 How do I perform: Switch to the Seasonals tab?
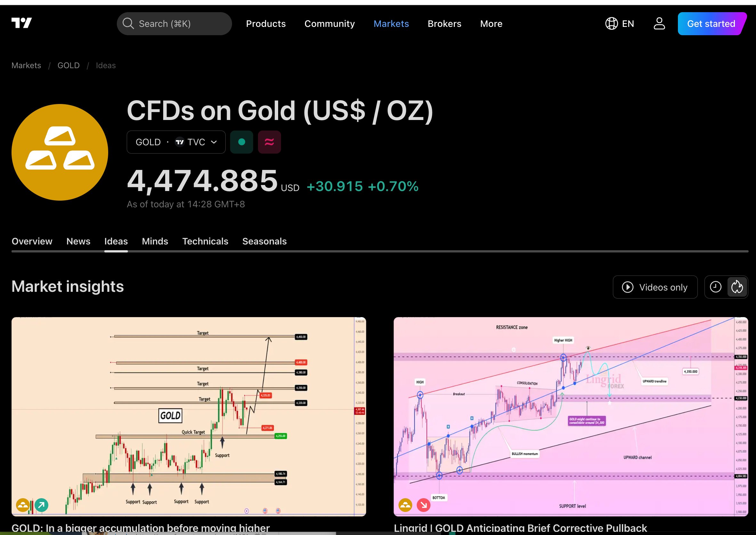tap(264, 241)
